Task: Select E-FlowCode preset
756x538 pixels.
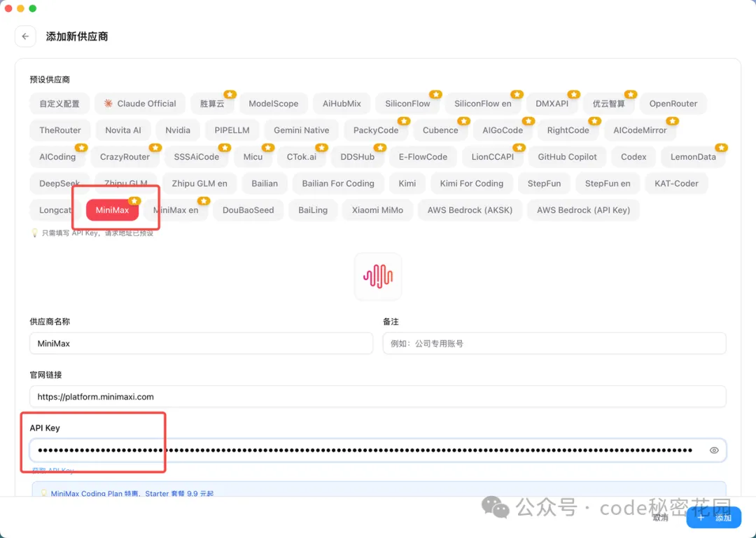Action: click(x=423, y=157)
